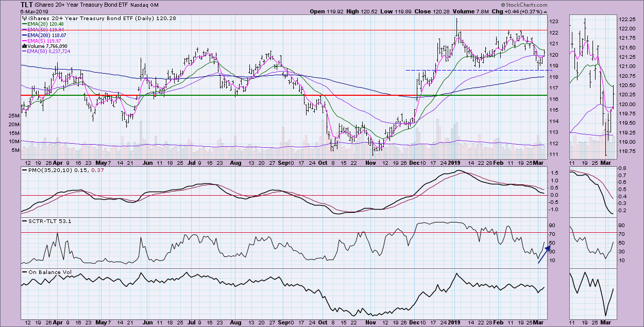Image resolution: width=644 pixels, height=327 pixels.
Task: Click the volume bars icon in the legend
Action: click(24, 46)
